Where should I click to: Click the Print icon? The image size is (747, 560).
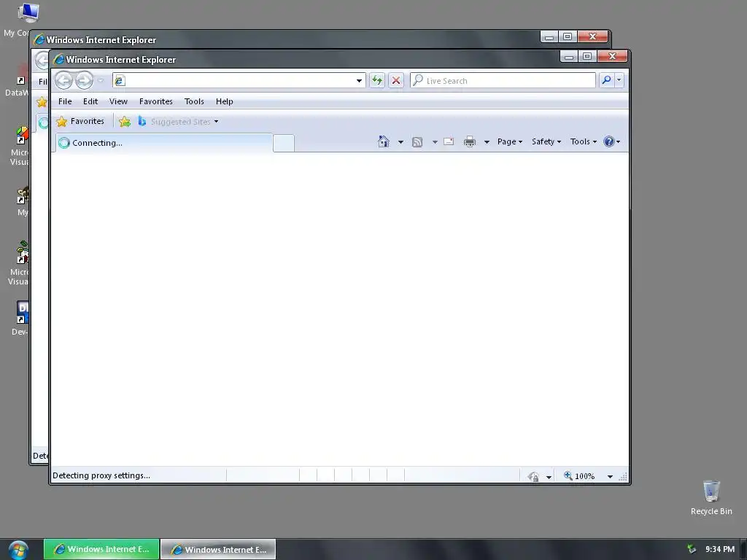(470, 141)
